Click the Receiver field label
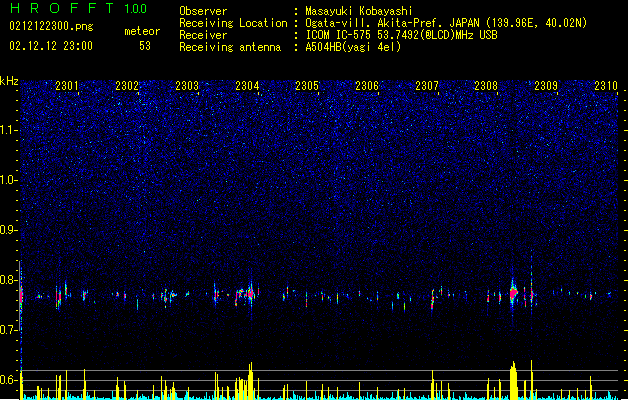The width and height of the screenshot is (629, 400). pyautogui.click(x=203, y=35)
